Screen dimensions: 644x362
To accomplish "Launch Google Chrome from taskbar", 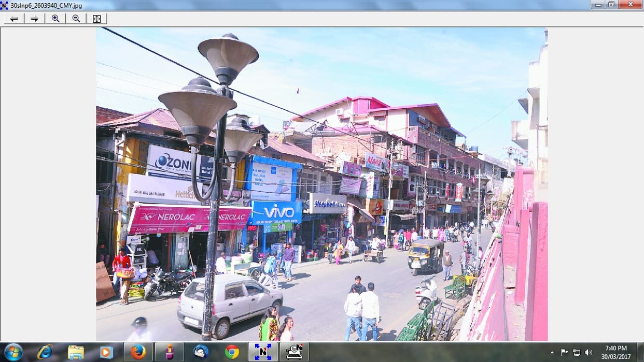I will pyautogui.click(x=232, y=352).
